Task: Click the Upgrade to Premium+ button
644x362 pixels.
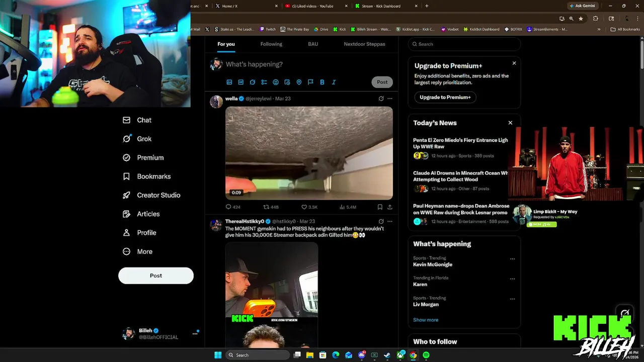Action: click(445, 97)
